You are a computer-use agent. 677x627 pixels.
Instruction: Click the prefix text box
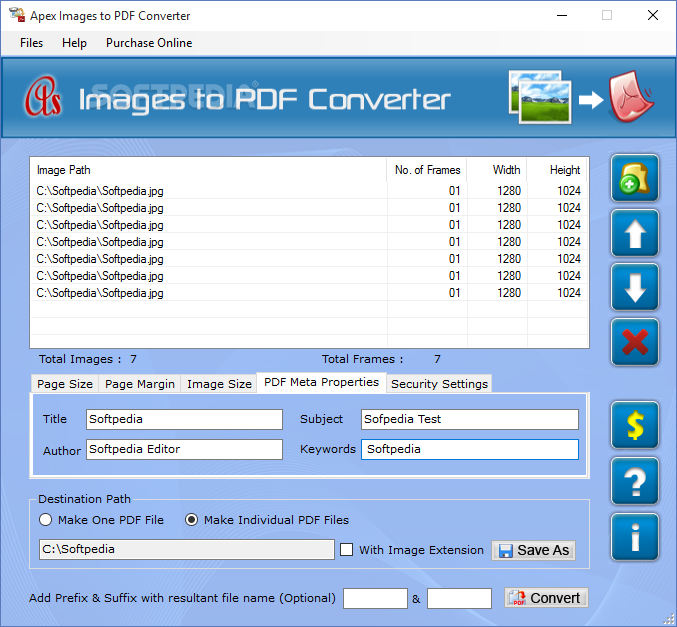[x=375, y=598]
